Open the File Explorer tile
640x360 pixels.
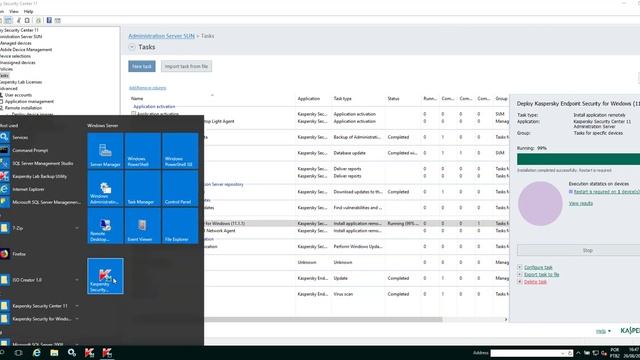point(180,226)
